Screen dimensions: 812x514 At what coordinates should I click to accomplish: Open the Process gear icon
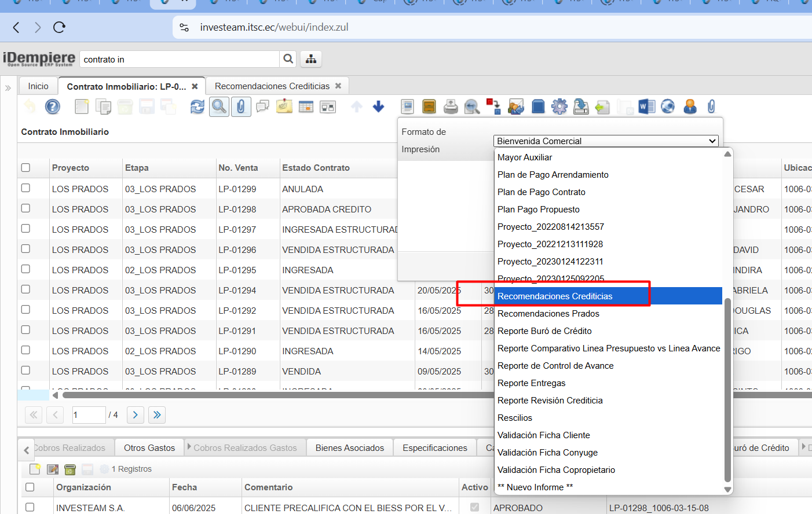(559, 107)
